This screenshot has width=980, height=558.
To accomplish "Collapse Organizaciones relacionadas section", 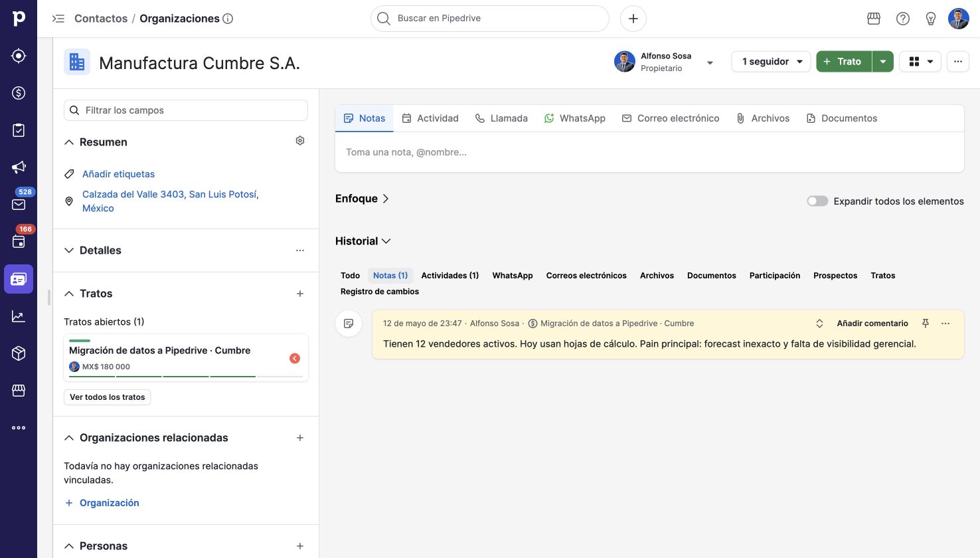I will coord(69,438).
